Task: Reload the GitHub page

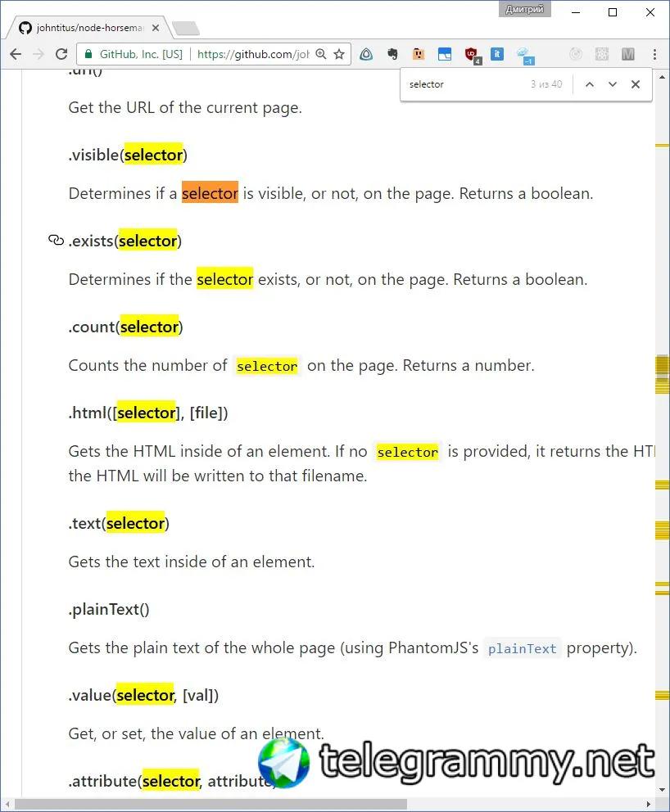Action: [x=61, y=54]
